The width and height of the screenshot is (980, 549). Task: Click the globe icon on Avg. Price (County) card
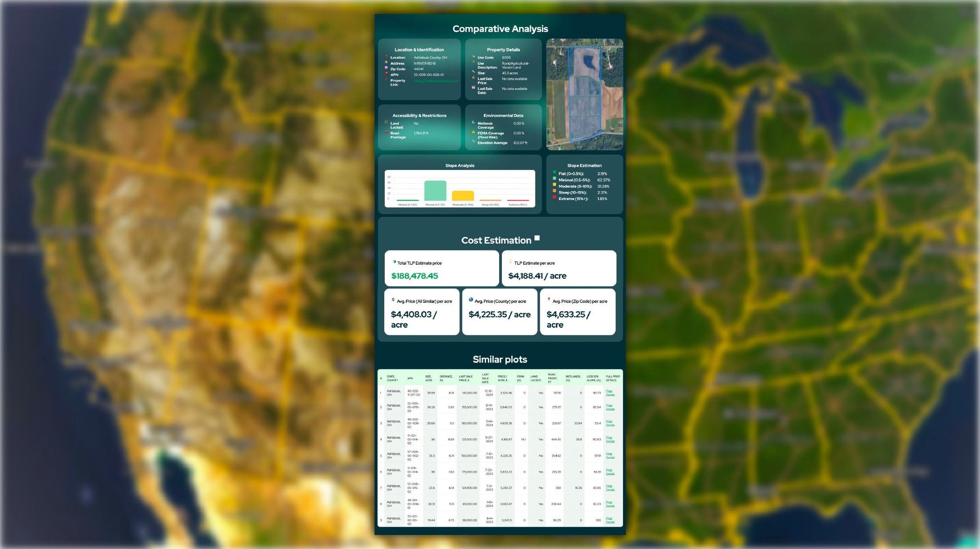(471, 300)
